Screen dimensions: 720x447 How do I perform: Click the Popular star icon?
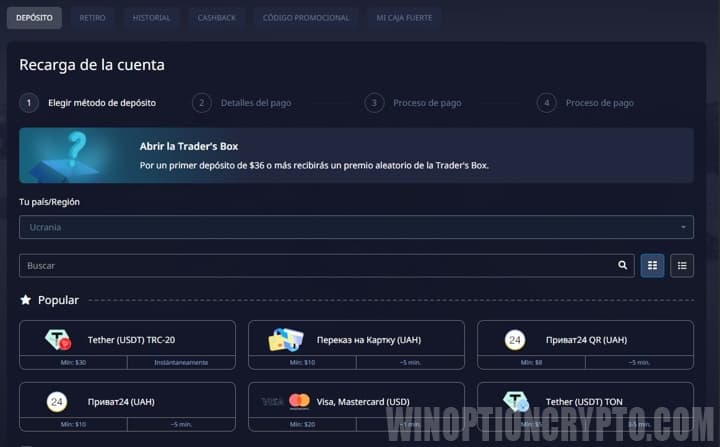[26, 300]
